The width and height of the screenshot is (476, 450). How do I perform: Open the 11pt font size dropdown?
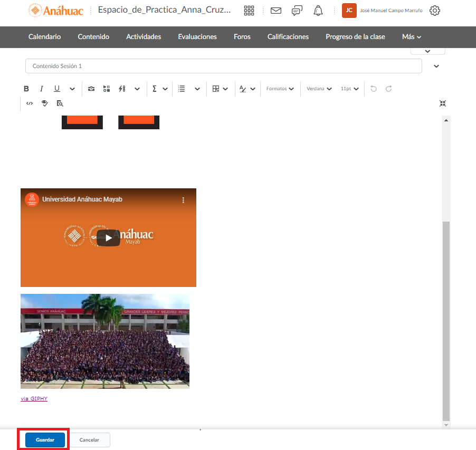[349, 89]
